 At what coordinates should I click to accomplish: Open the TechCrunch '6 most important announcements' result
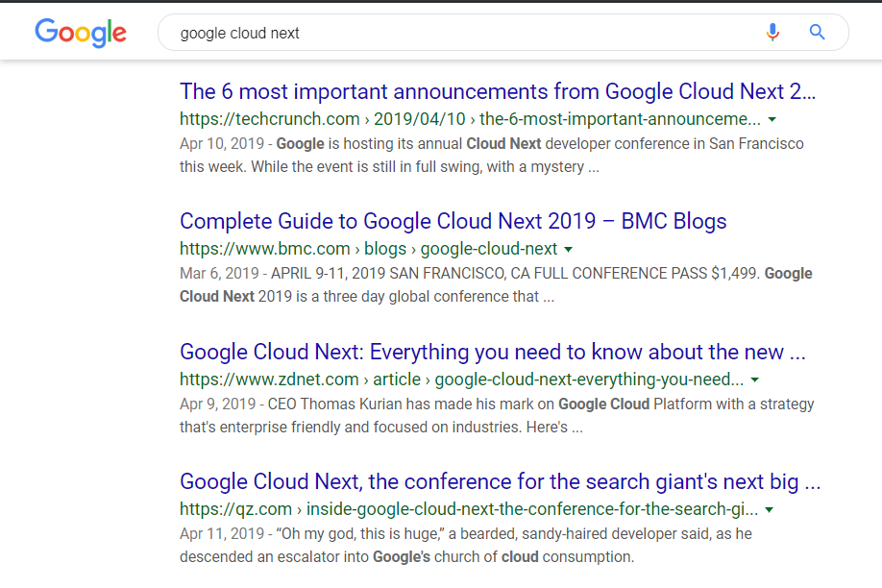pyautogui.click(x=497, y=92)
